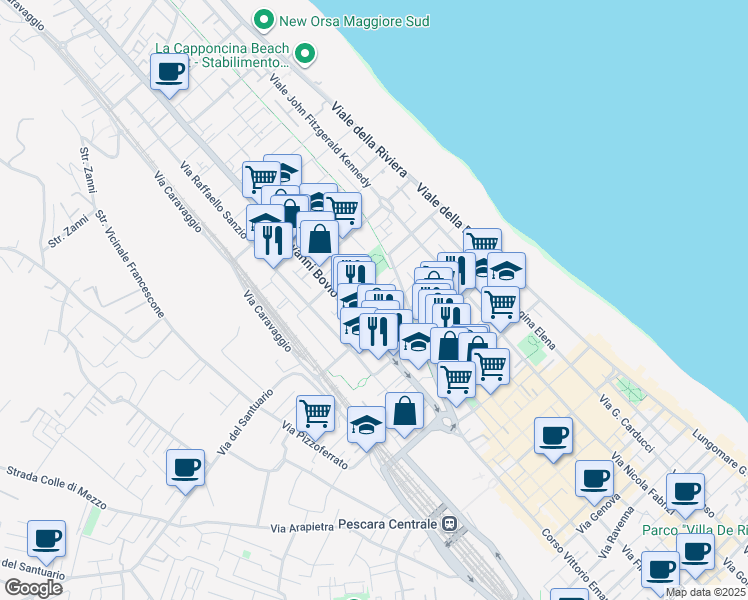Select the coffee marker beside Via Genova

[x=594, y=477]
